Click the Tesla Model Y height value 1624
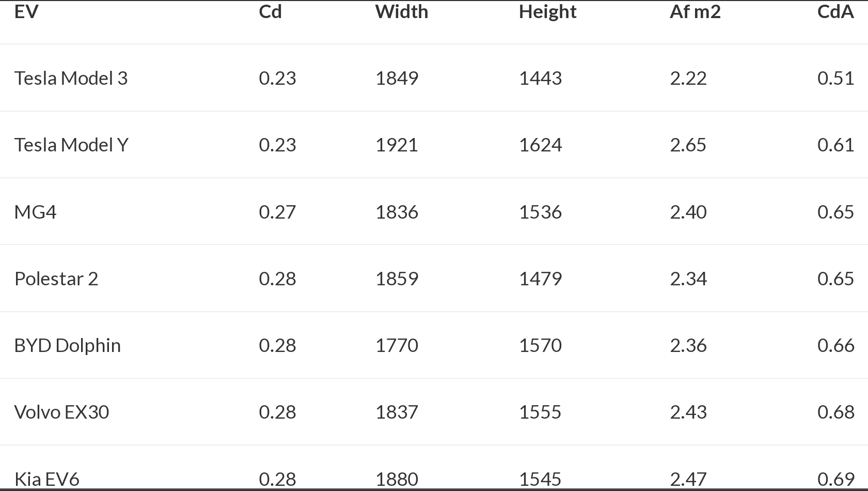 click(x=540, y=145)
